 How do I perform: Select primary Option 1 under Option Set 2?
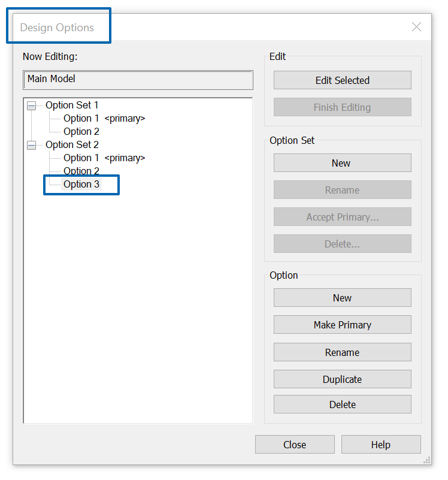81,158
